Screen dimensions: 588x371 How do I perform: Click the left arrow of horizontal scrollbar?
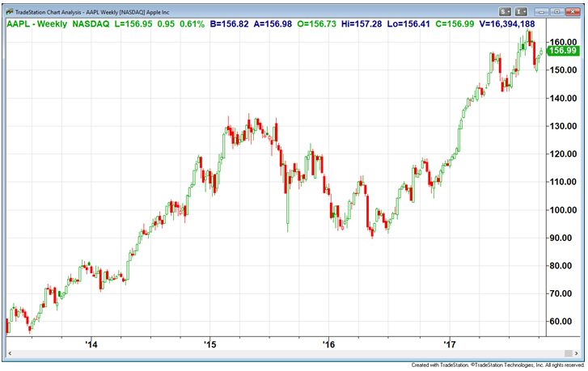(10, 353)
